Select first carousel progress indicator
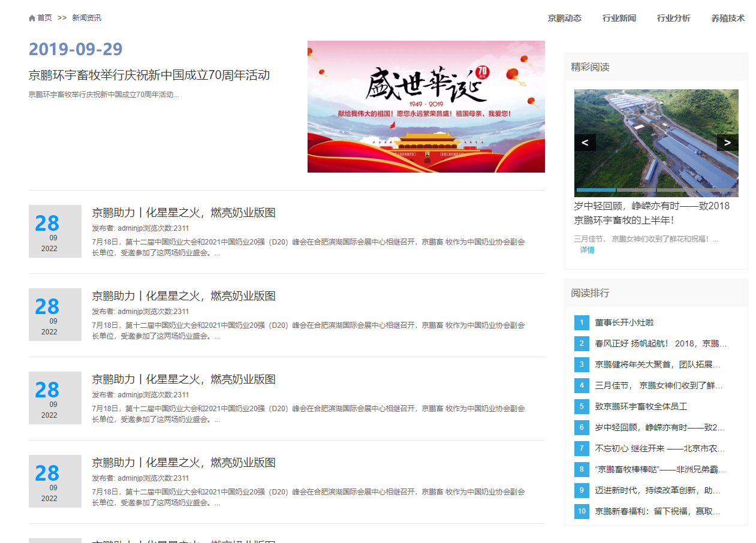Viewport: 756px width, 543px height. point(596,190)
